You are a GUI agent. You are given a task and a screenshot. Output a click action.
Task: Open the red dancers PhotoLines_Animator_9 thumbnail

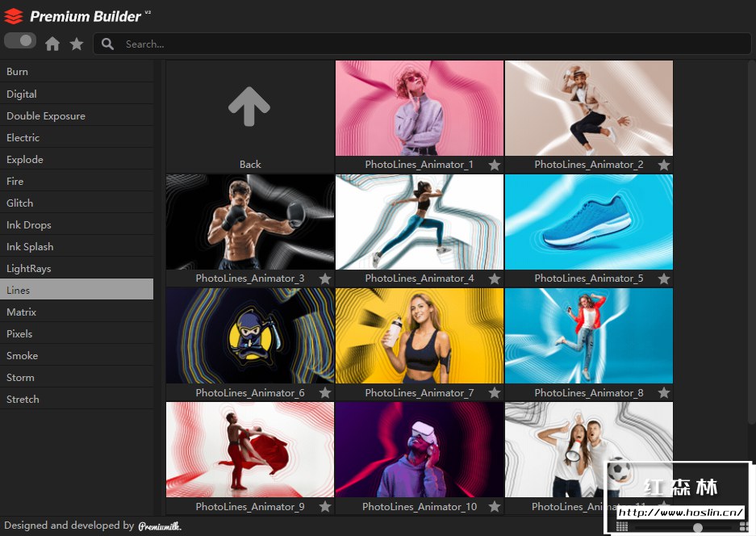[x=250, y=450]
